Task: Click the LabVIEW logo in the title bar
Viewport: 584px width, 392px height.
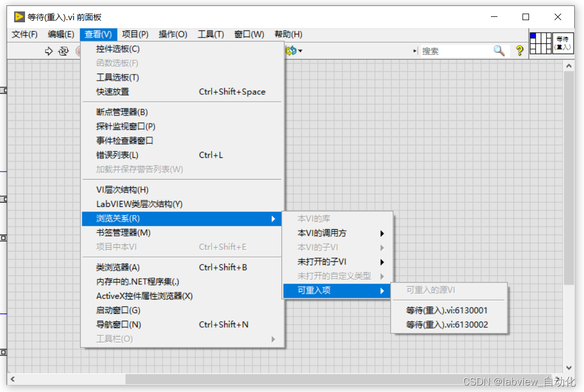Action: (x=20, y=17)
